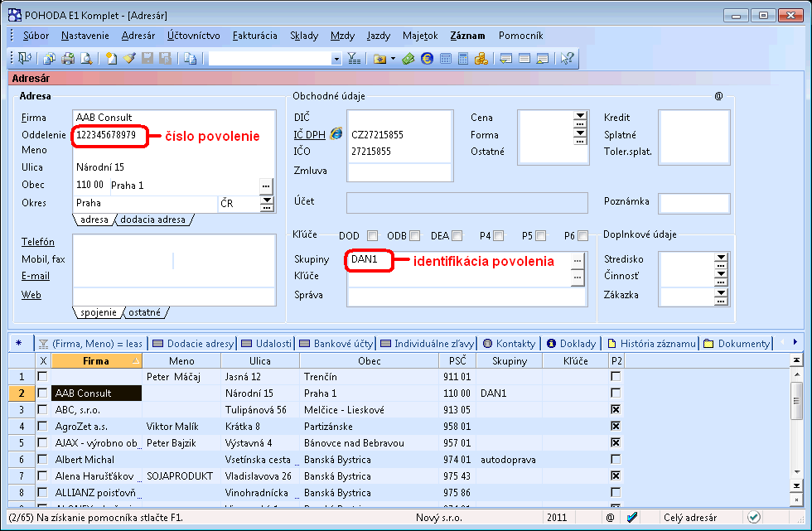Toggle the ODB key checkbox
This screenshot has height=531, width=812.
coord(415,236)
